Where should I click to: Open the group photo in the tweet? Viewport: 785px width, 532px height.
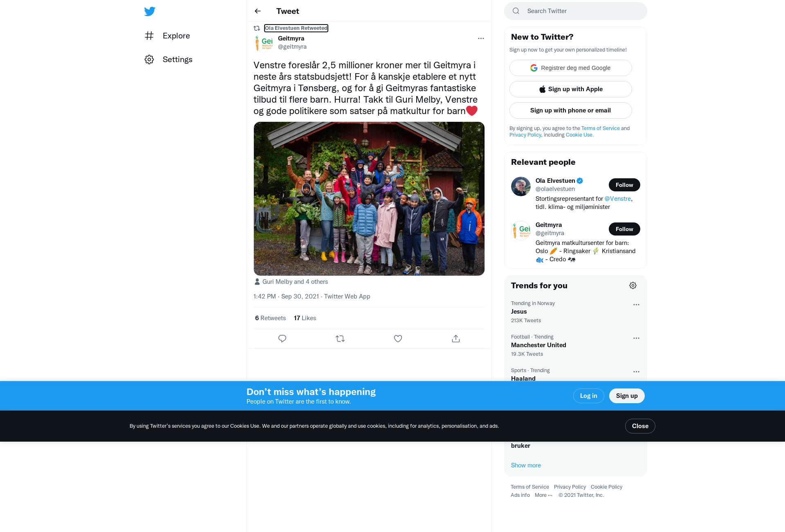[x=369, y=199]
